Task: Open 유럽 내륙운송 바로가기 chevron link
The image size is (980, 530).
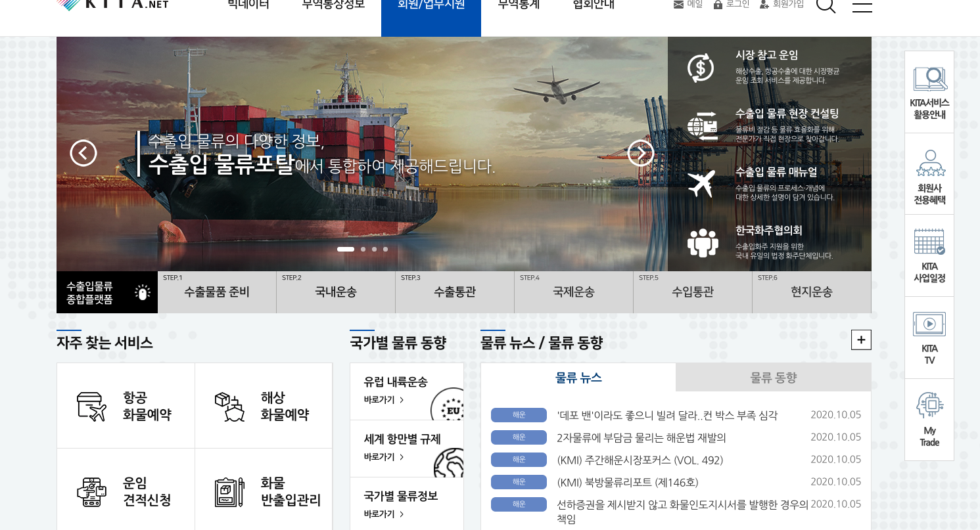Action: (384, 400)
